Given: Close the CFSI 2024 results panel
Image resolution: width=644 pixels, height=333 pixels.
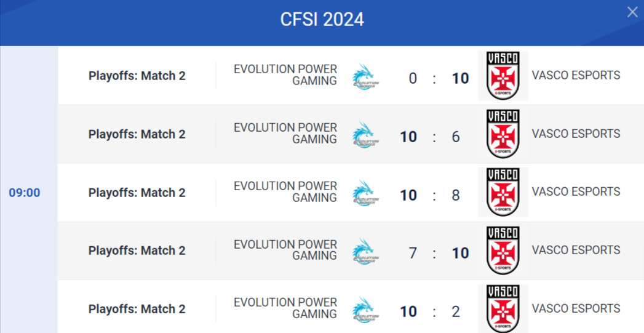Looking at the screenshot, I should click(x=632, y=12).
